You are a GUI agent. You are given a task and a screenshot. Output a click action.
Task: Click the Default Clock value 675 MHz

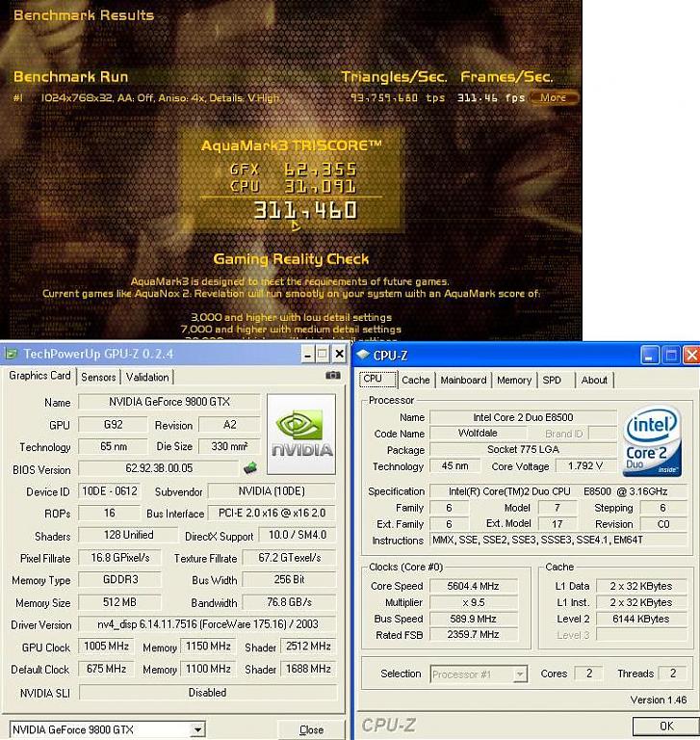(106, 669)
